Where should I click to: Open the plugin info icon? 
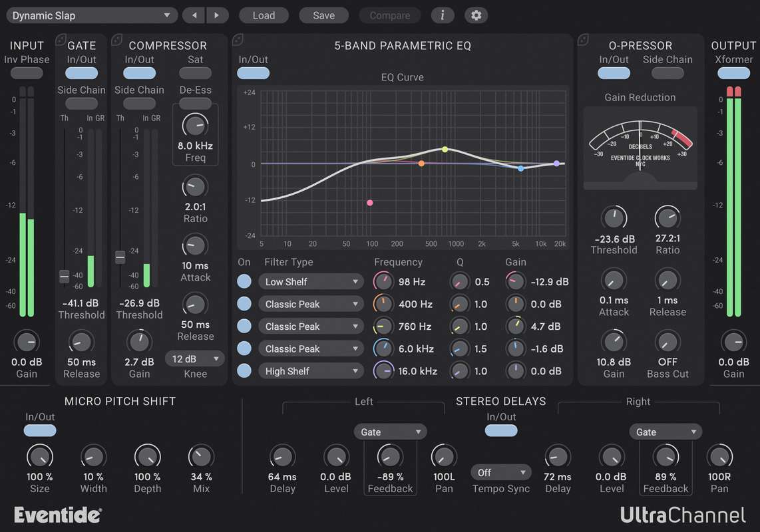tap(443, 15)
